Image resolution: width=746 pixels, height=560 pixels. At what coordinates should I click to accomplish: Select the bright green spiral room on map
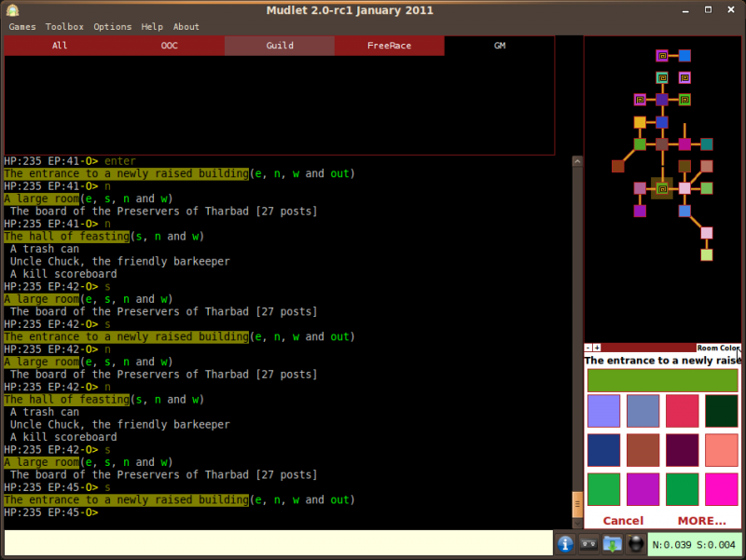(x=684, y=100)
